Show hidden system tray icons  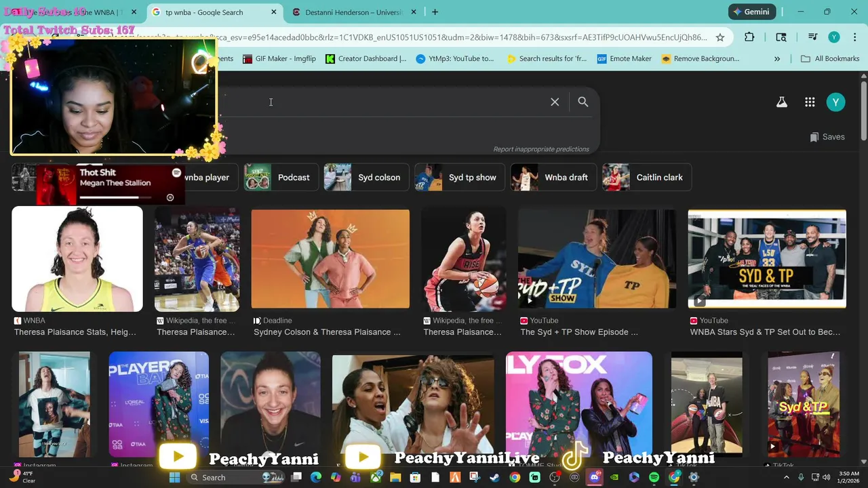pos(787,477)
